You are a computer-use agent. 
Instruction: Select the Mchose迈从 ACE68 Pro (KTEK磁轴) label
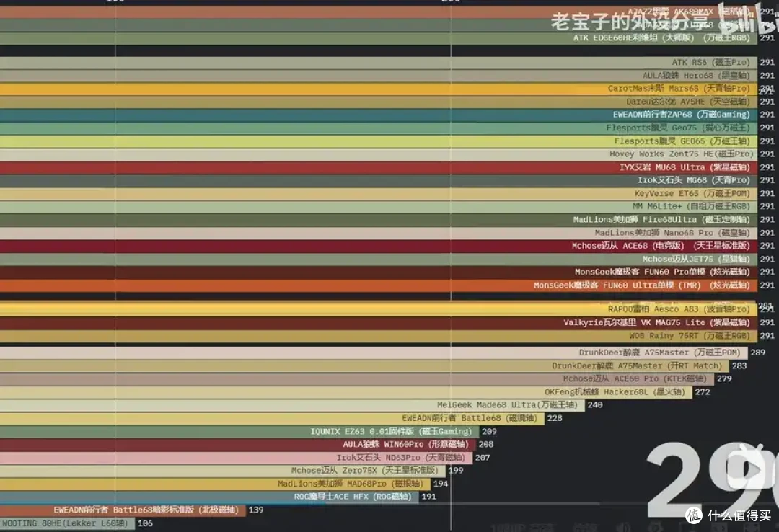click(x=635, y=378)
